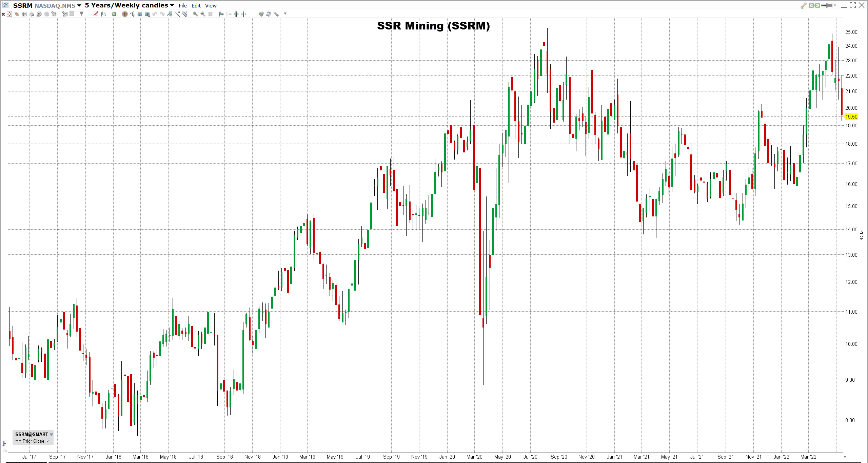Open the dropdown arrow beside the pushpin
This screenshot has height=463, width=868.
click(835, 5)
